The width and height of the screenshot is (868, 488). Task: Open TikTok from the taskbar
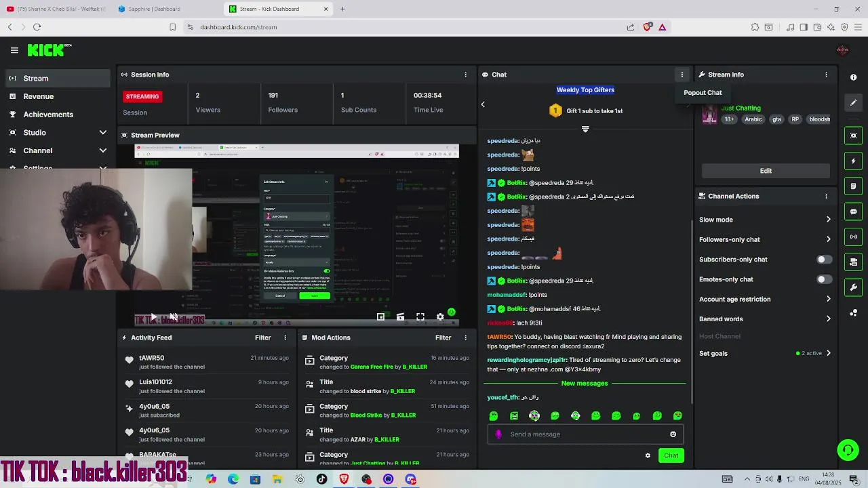321,479
